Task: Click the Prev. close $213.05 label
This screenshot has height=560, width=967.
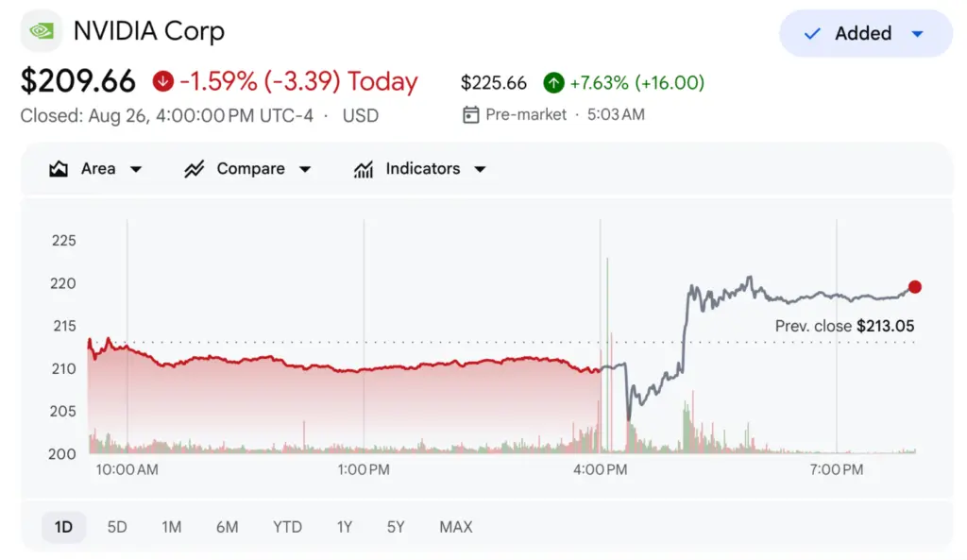Action: click(x=844, y=326)
